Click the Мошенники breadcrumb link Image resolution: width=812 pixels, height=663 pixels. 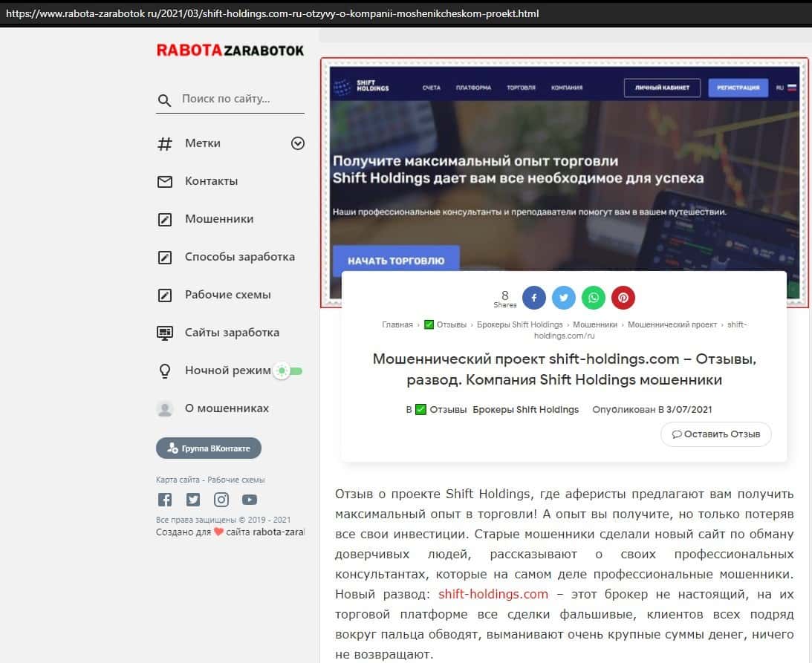point(595,324)
